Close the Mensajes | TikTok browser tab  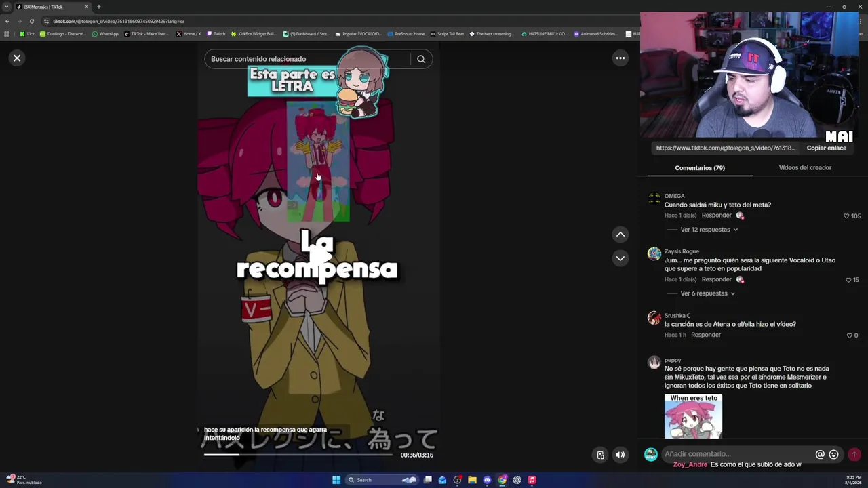coord(87,7)
